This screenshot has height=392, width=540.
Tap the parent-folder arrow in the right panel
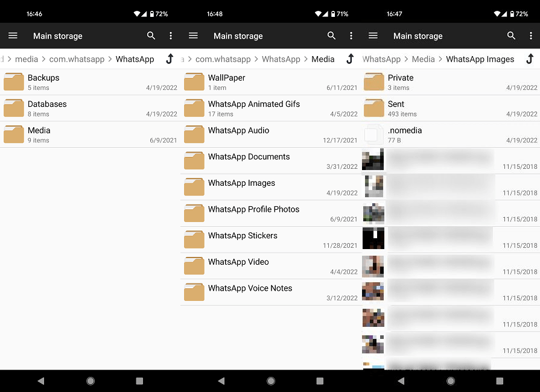click(x=529, y=59)
